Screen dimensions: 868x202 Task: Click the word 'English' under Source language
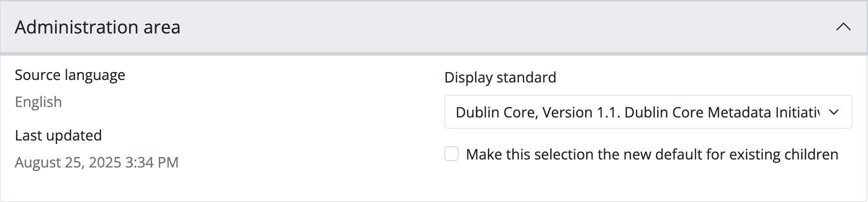pyautogui.click(x=38, y=102)
